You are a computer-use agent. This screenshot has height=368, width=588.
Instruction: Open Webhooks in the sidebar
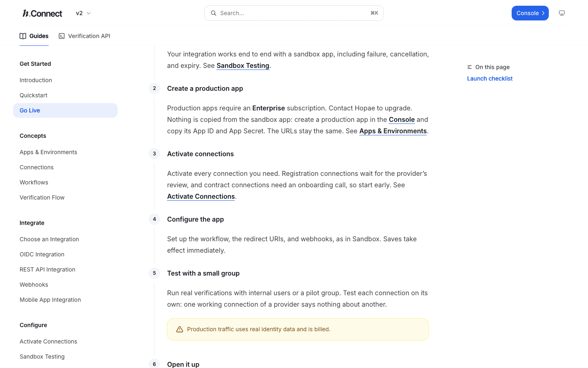click(34, 285)
